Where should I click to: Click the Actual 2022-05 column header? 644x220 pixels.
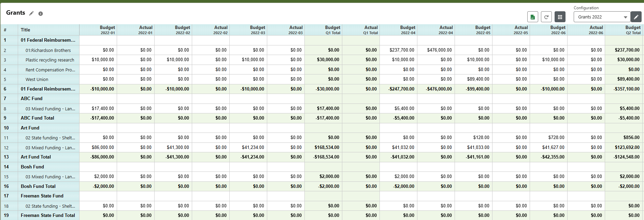(511, 30)
